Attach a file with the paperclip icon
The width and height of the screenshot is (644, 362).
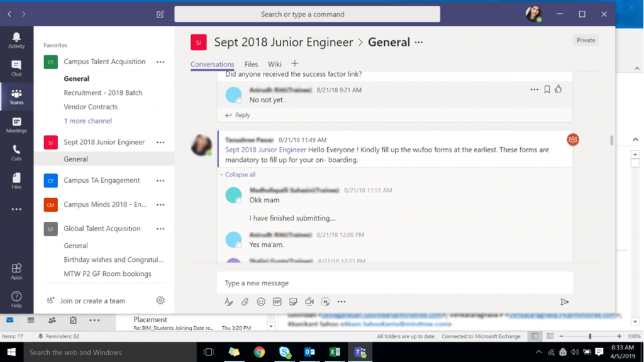click(x=245, y=302)
